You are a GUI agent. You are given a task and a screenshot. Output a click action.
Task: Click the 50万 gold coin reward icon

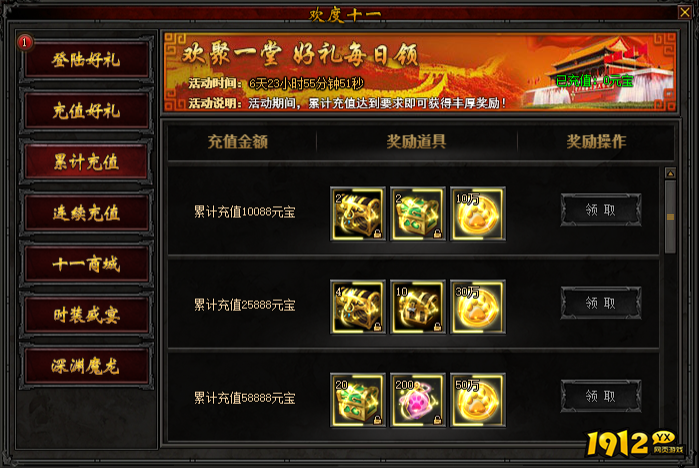click(477, 400)
